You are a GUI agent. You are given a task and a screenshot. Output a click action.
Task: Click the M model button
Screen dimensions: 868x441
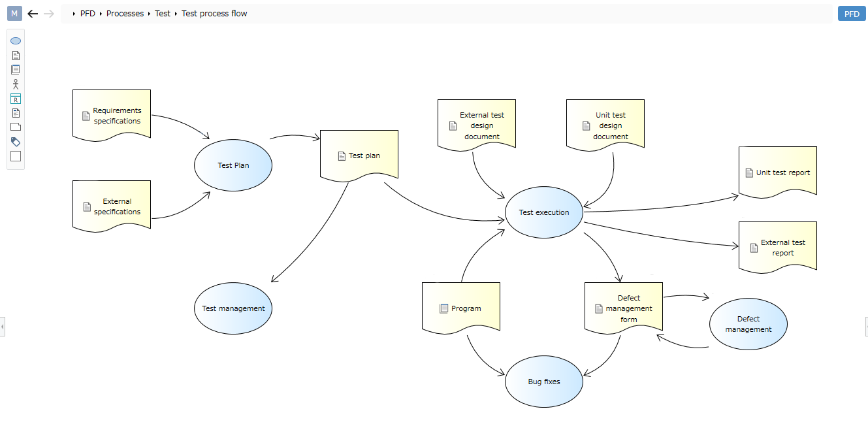(x=14, y=13)
